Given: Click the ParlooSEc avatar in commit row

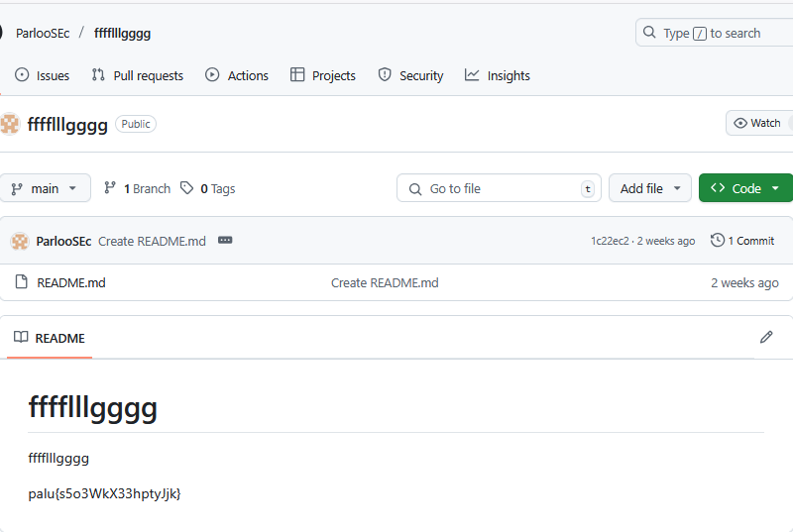Looking at the screenshot, I should click(x=20, y=241).
